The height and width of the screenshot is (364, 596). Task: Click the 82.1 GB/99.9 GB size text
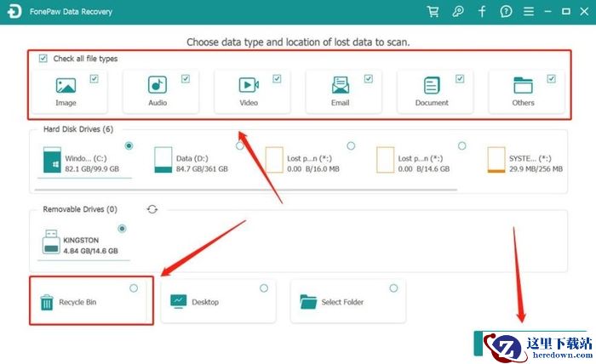[92, 169]
